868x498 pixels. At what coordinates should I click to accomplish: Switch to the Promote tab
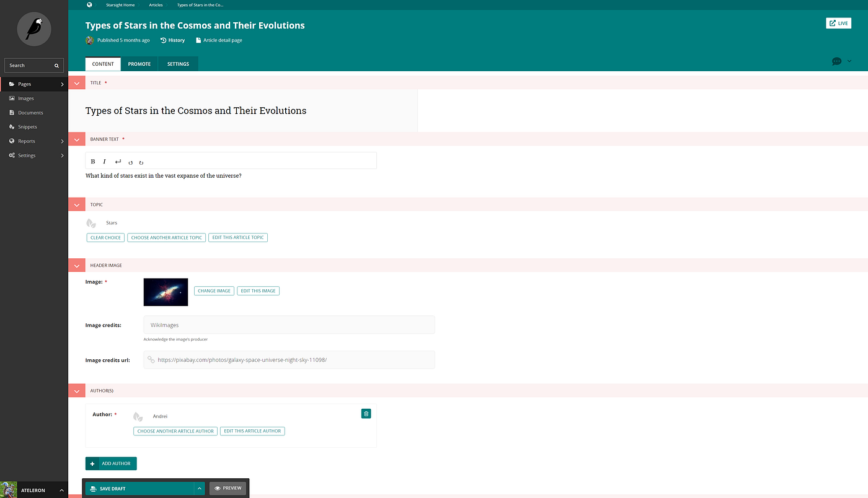coord(139,63)
